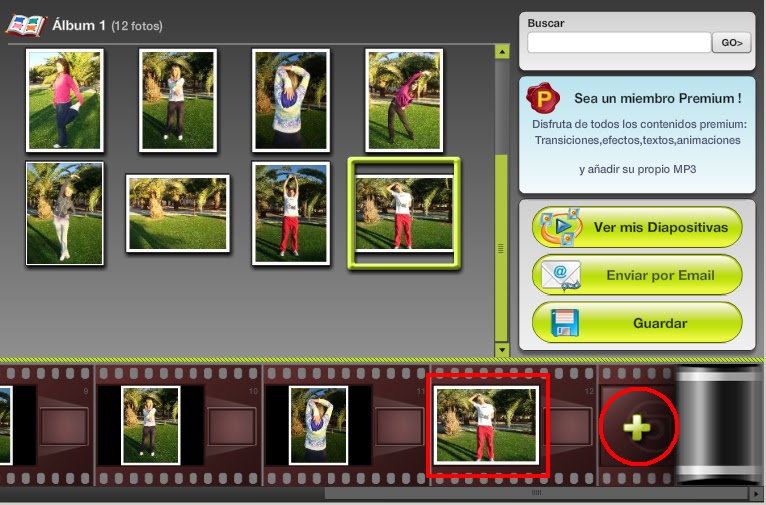The image size is (766, 505).
Task: Select album photo of woman in pink top
Action: click(x=64, y=100)
